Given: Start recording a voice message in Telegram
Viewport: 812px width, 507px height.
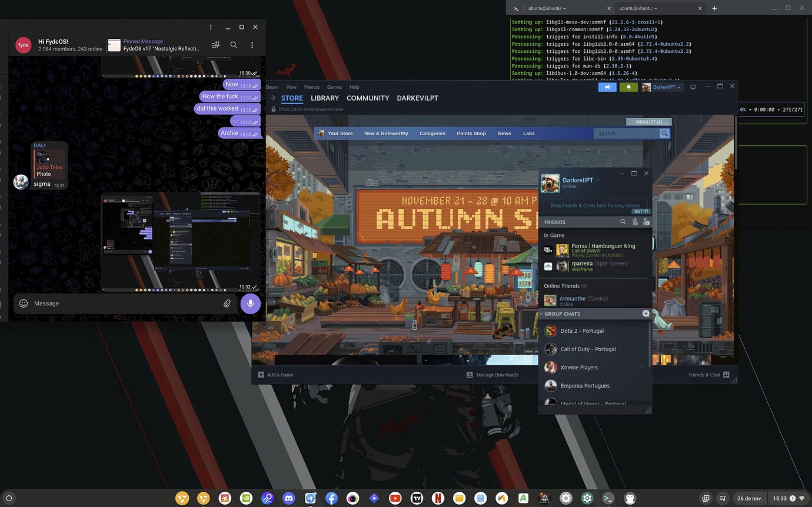Looking at the screenshot, I should pyautogui.click(x=250, y=303).
